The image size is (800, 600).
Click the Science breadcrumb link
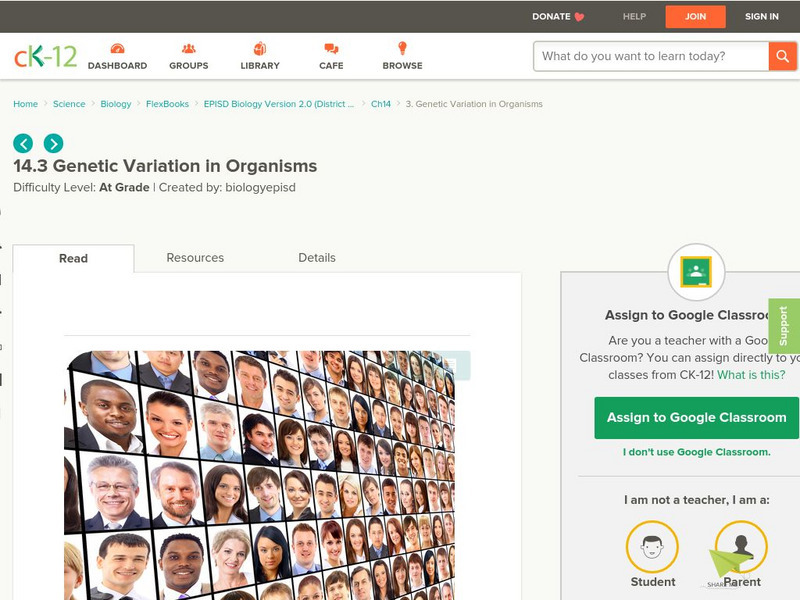click(69, 104)
